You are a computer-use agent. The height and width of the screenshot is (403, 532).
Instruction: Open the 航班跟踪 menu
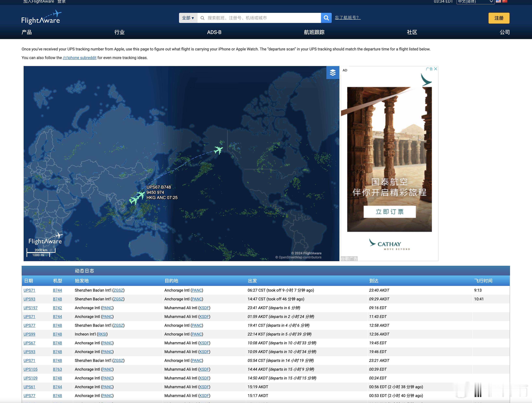(314, 32)
